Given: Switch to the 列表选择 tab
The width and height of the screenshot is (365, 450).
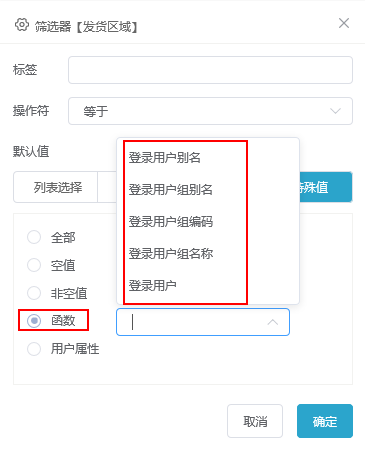Looking at the screenshot, I should (57, 187).
